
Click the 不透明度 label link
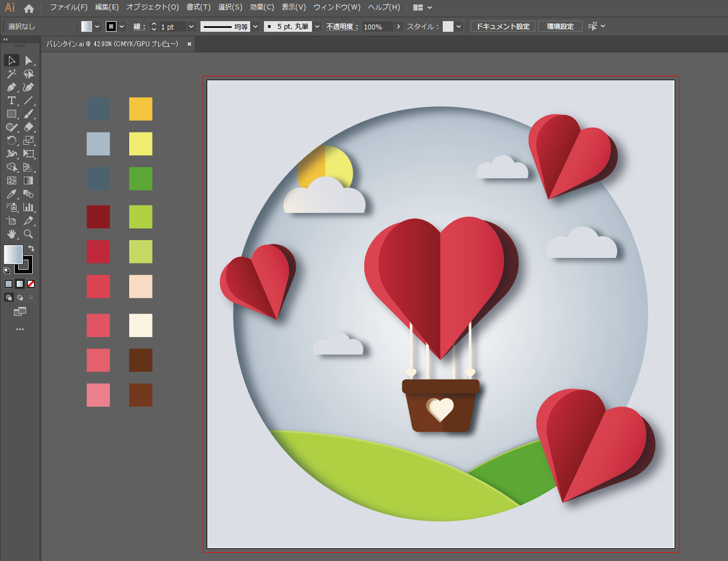tap(342, 27)
